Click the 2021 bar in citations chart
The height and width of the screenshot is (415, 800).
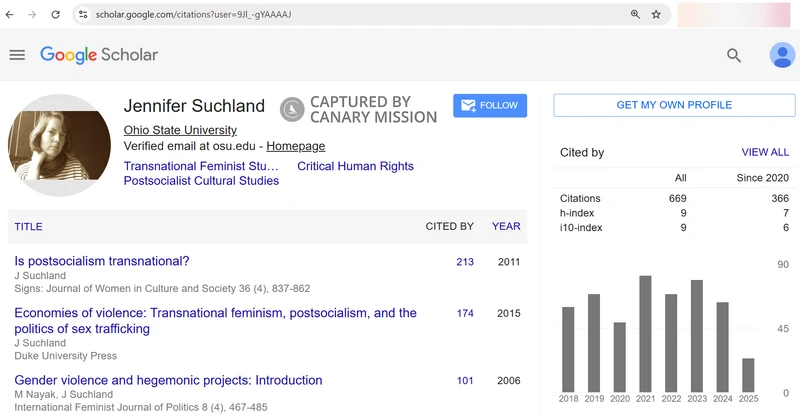pos(645,333)
